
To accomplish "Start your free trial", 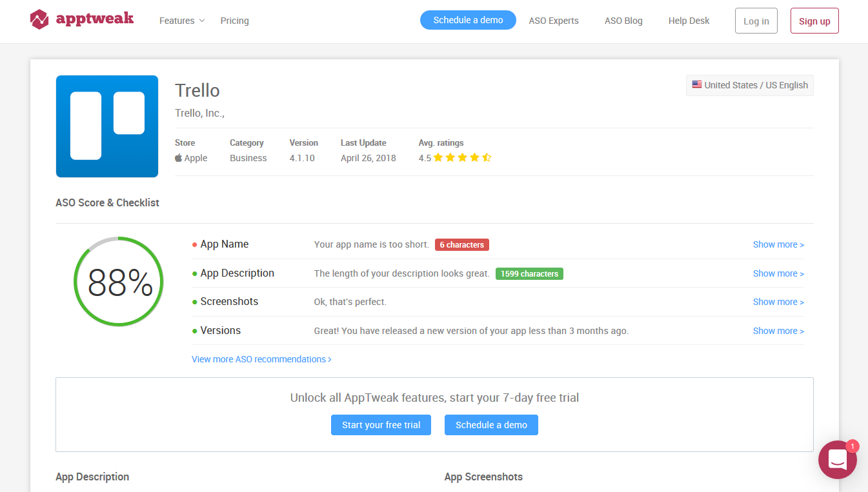I will click(381, 424).
